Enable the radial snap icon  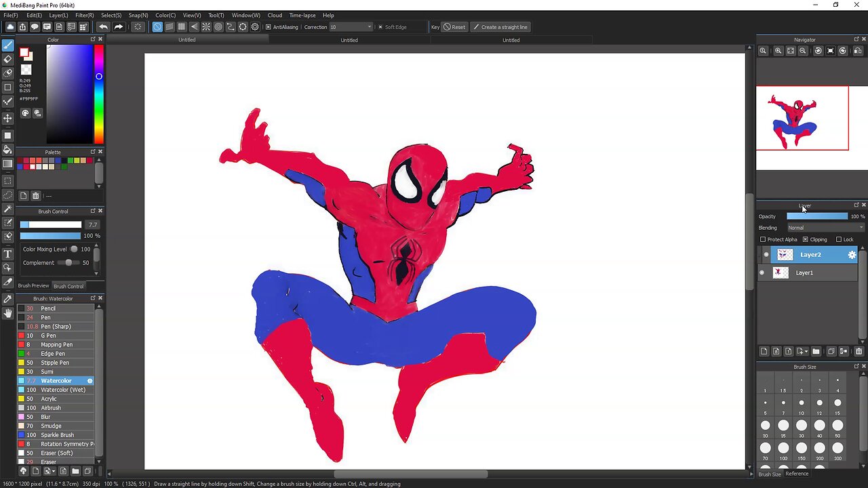206,27
